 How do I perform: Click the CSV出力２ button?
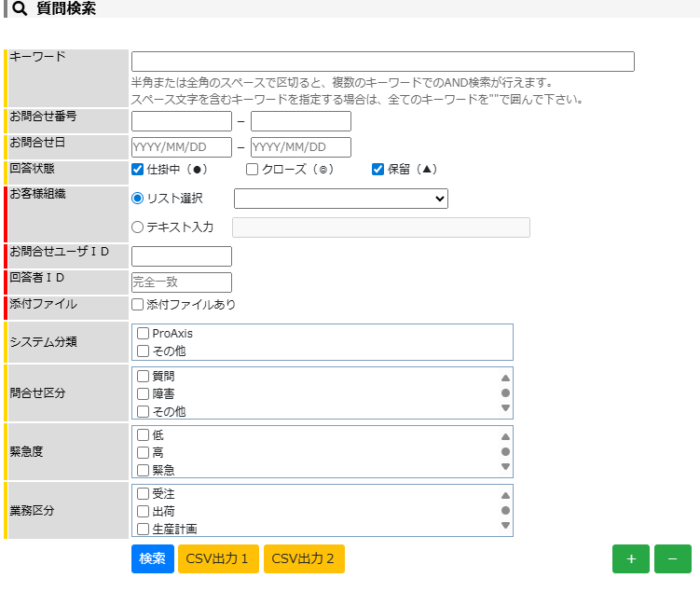(x=304, y=558)
